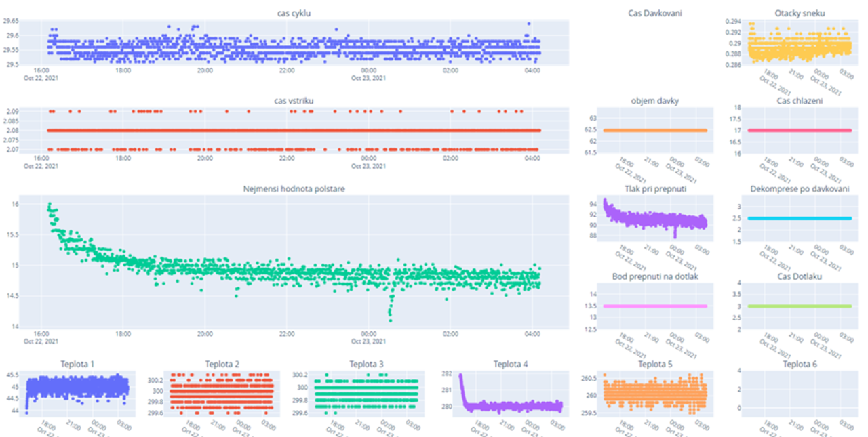Click the "cas cyklu" chart title
This screenshot has height=437, width=868.
294,13
